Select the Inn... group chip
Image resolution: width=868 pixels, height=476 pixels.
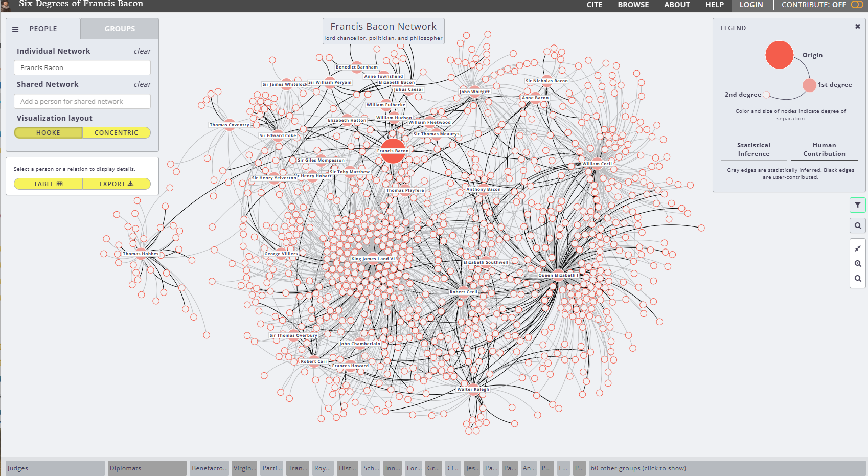(393, 468)
